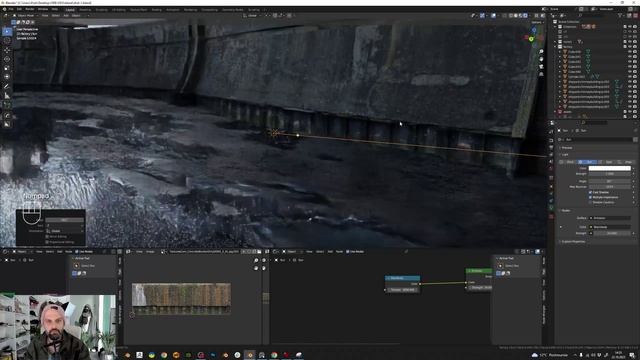Collapse the Light panel header
640x360 pixels.
point(564,155)
